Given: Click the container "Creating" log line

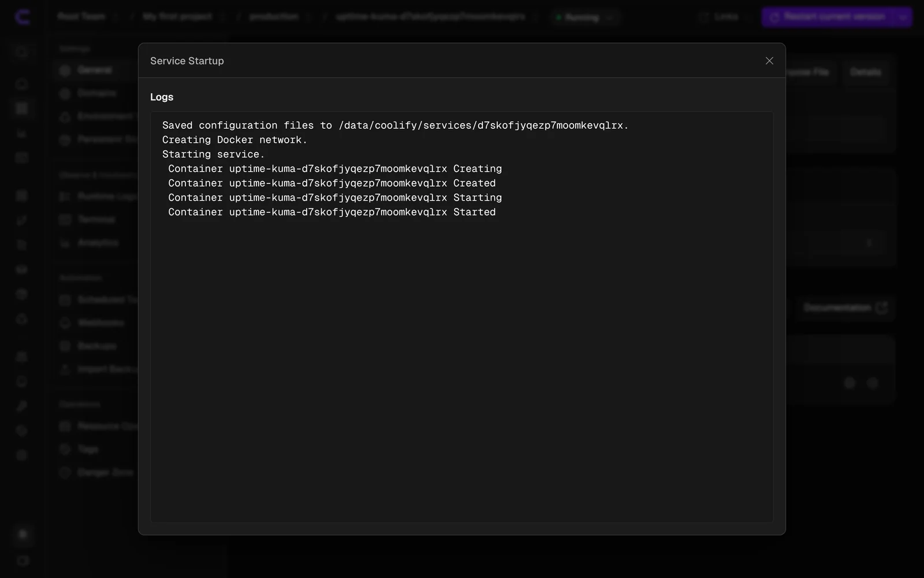Looking at the screenshot, I should [335, 169].
